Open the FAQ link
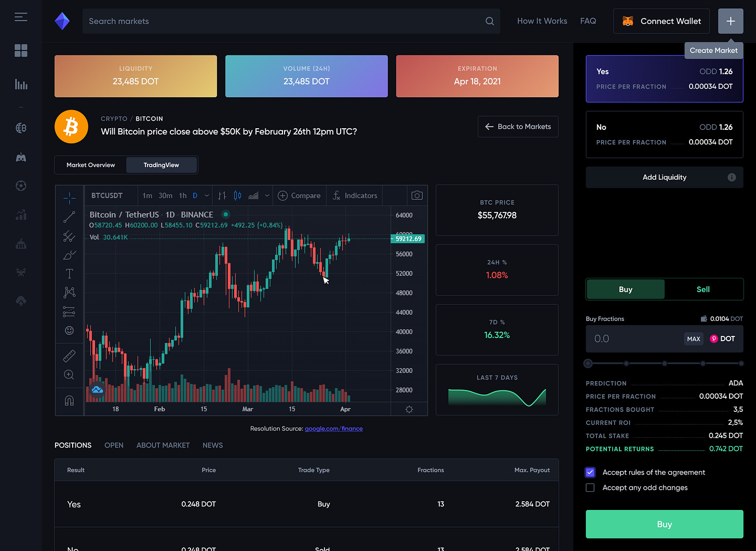This screenshot has width=756, height=551. point(588,21)
